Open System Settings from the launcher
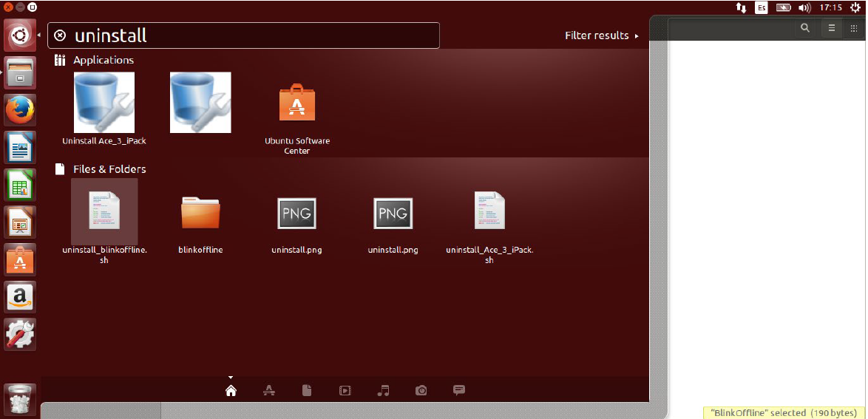868x419 pixels. tap(20, 334)
